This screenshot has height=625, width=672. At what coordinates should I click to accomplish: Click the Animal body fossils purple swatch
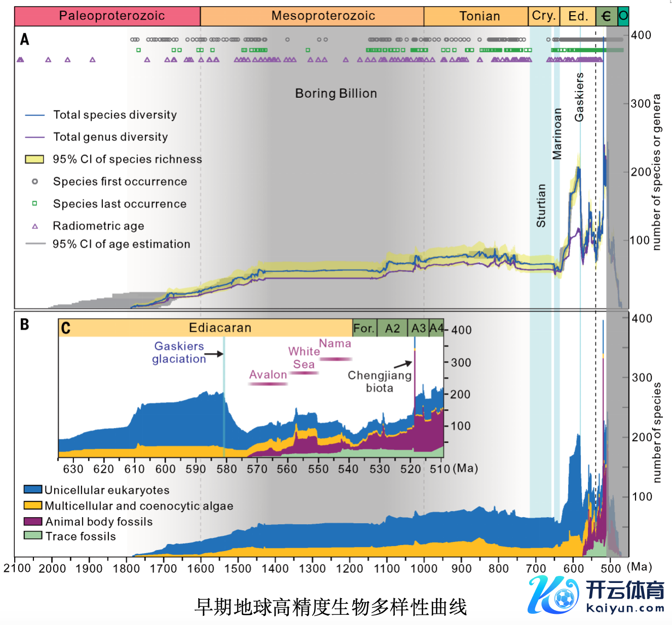[x=33, y=521]
